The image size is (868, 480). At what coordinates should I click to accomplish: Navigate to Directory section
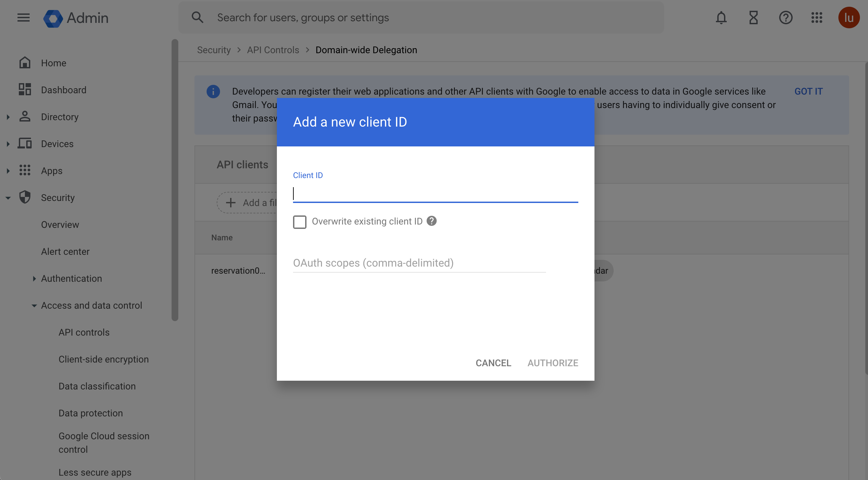point(60,116)
